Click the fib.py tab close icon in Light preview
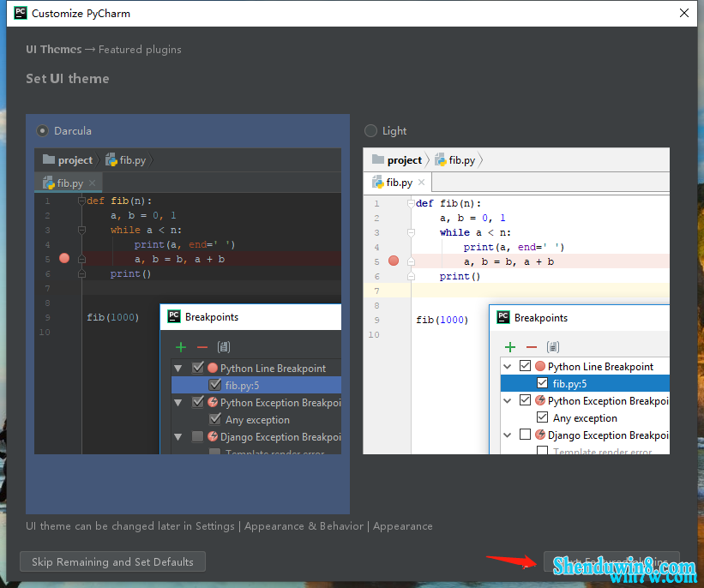The height and width of the screenshot is (588, 704). 421,183
